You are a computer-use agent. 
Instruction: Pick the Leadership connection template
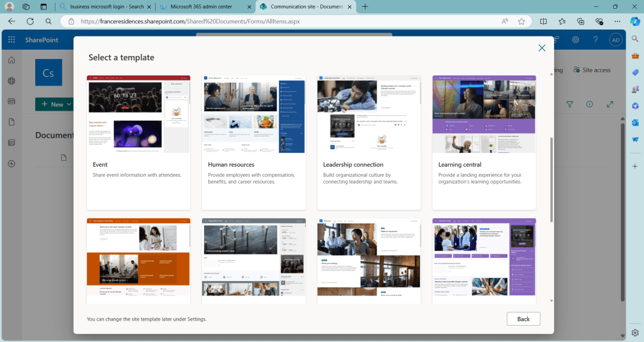point(369,114)
